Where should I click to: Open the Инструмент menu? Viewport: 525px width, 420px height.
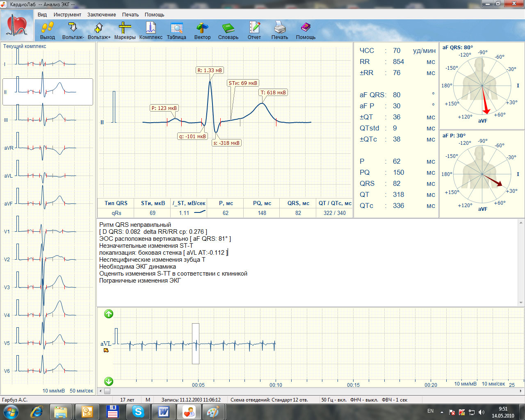coord(67,14)
